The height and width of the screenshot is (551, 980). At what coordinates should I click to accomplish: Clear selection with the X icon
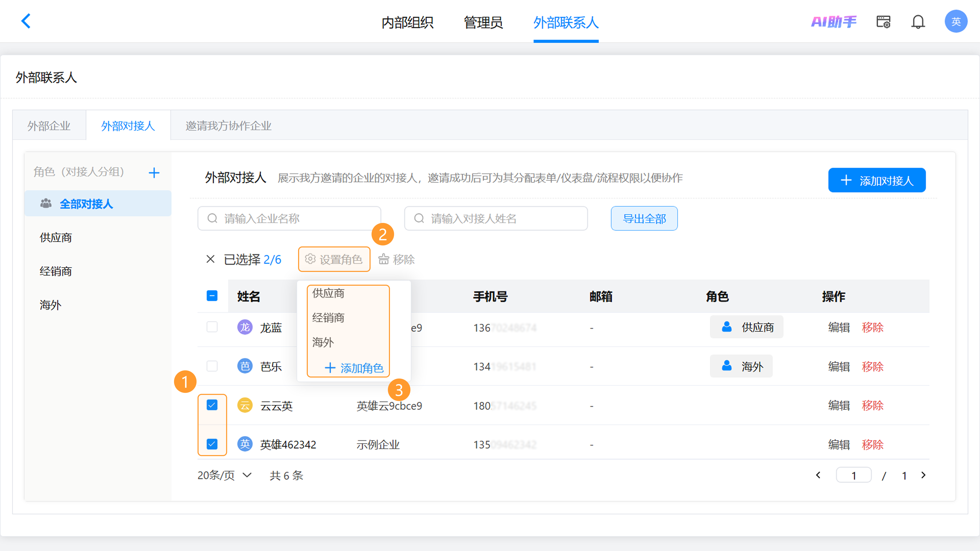click(x=210, y=259)
